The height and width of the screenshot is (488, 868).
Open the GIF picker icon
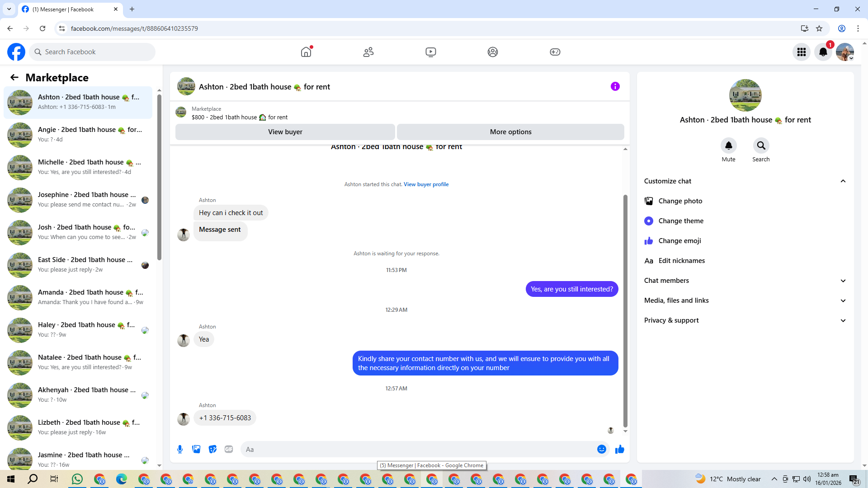click(229, 449)
